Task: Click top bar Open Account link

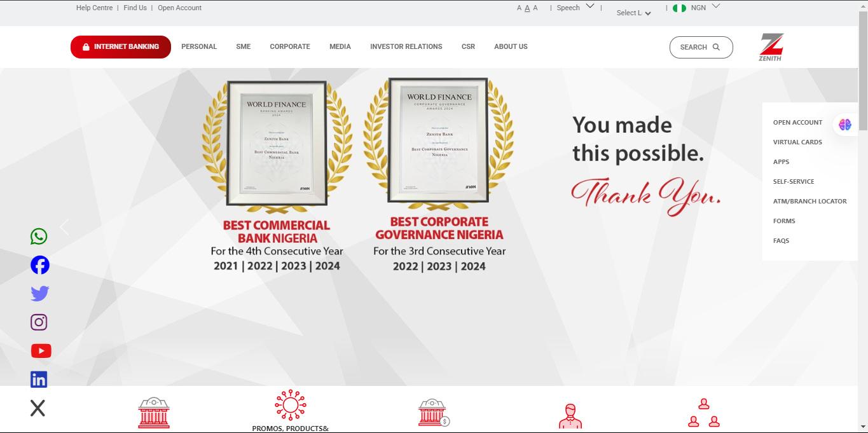Action: coord(180,8)
